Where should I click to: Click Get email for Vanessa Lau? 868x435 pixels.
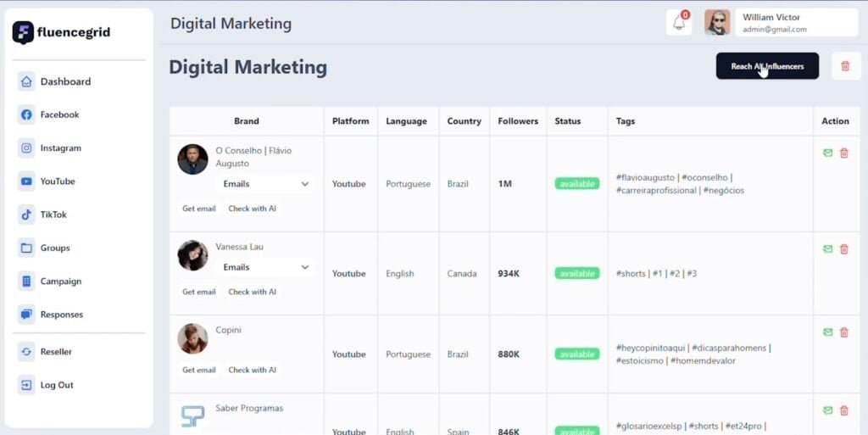[198, 292]
